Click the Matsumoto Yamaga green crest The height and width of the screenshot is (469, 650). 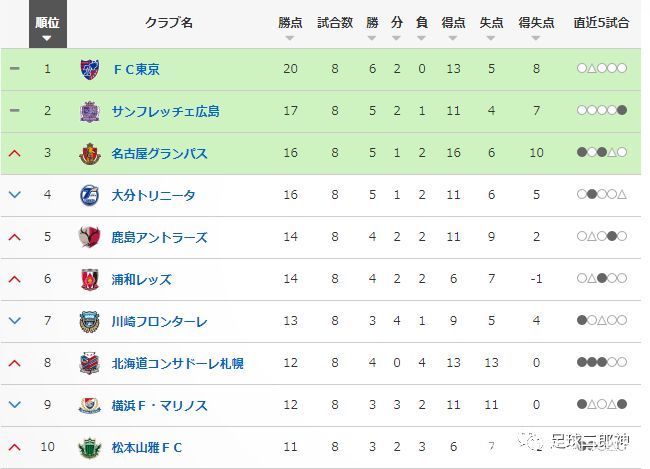pos(90,447)
